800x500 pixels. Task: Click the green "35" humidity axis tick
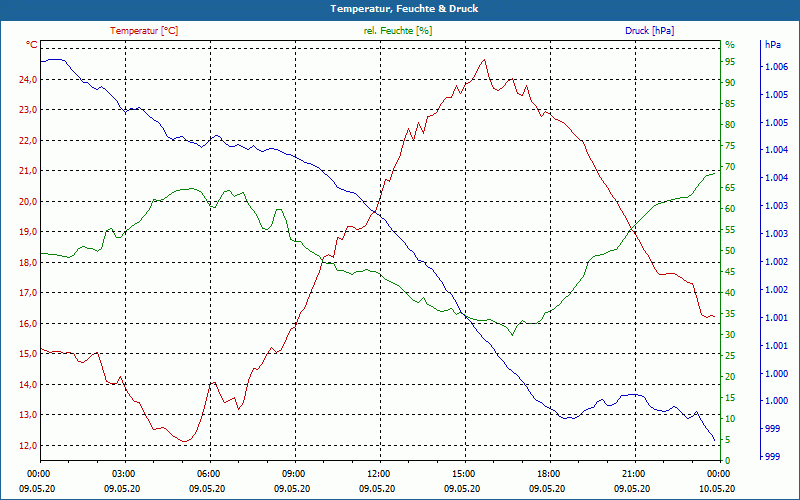coord(730,314)
